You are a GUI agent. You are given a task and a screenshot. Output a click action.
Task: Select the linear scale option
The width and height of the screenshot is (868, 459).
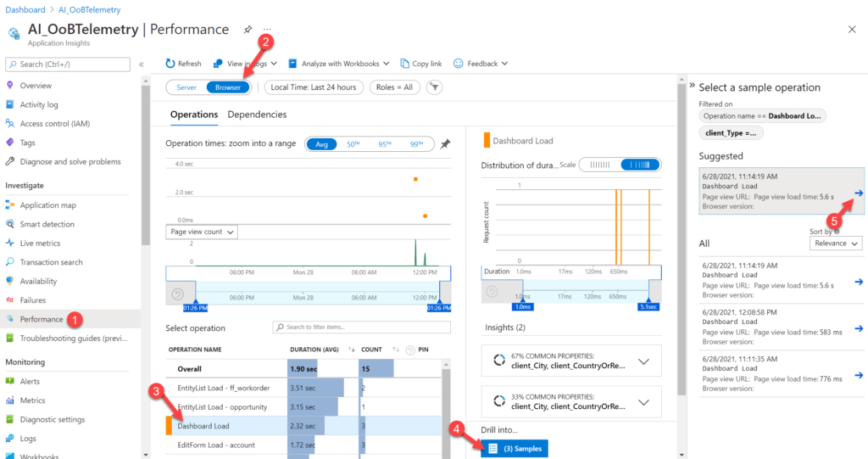600,165
